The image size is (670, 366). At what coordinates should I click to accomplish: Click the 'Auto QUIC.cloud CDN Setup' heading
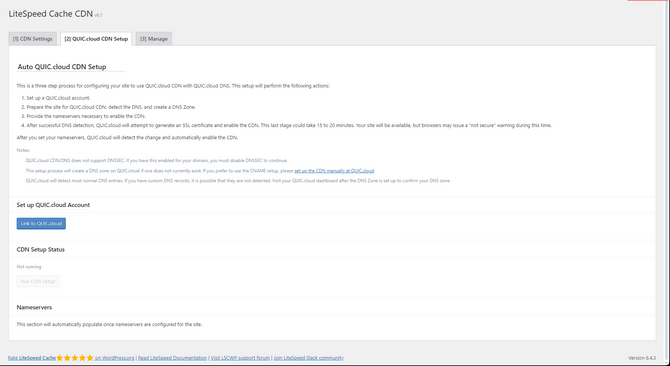coord(62,67)
